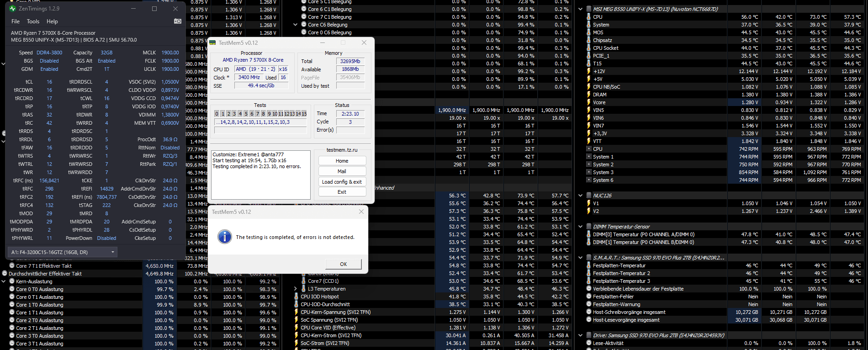Click the +3,3V lightning icon

pos(589,133)
